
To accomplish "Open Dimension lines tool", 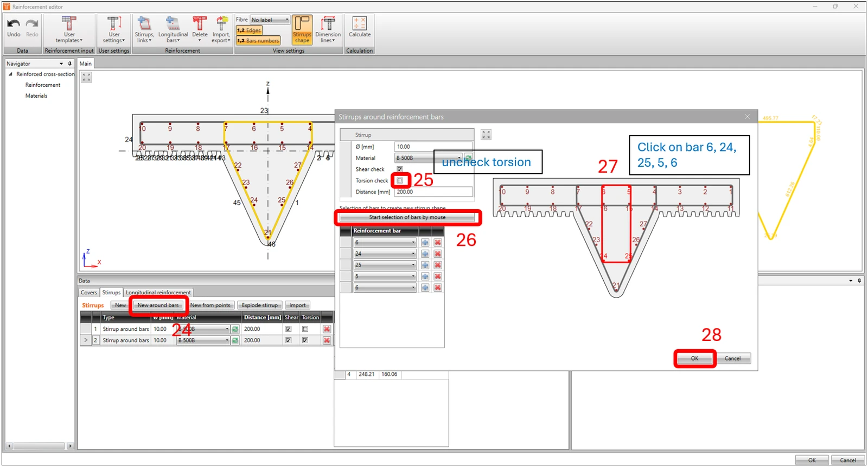I will [x=328, y=30].
